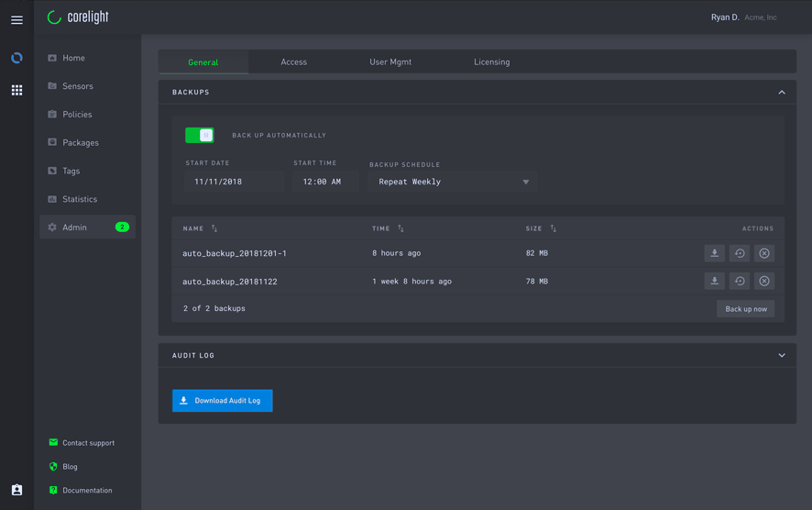Screen dimensions: 812x510
Task: Restore the auto_backup_20181201-1 backup
Action: click(x=740, y=253)
